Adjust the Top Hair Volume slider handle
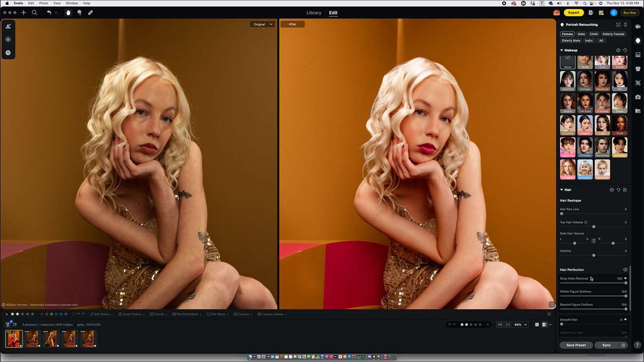The image size is (644, 362). pos(594,227)
